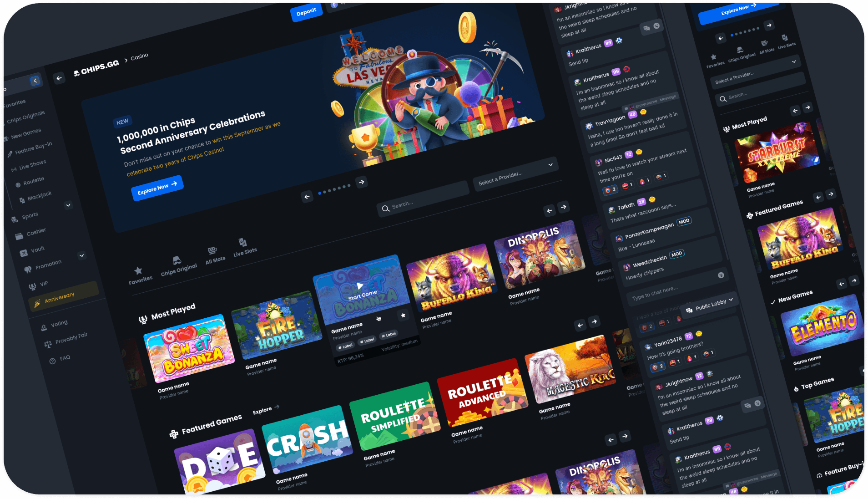Viewport: 868px width, 499px height.
Task: Open the Live Slots tab
Action: 244,247
